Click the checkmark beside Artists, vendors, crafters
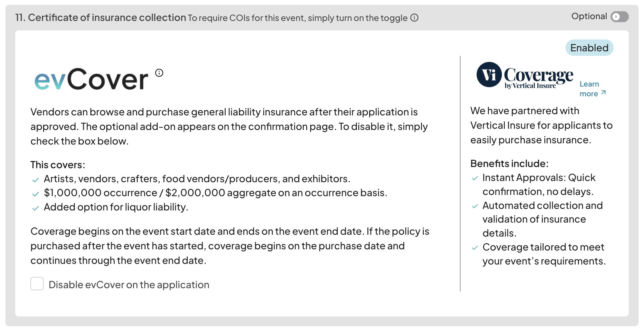This screenshot has width=644, height=331. coord(36,180)
